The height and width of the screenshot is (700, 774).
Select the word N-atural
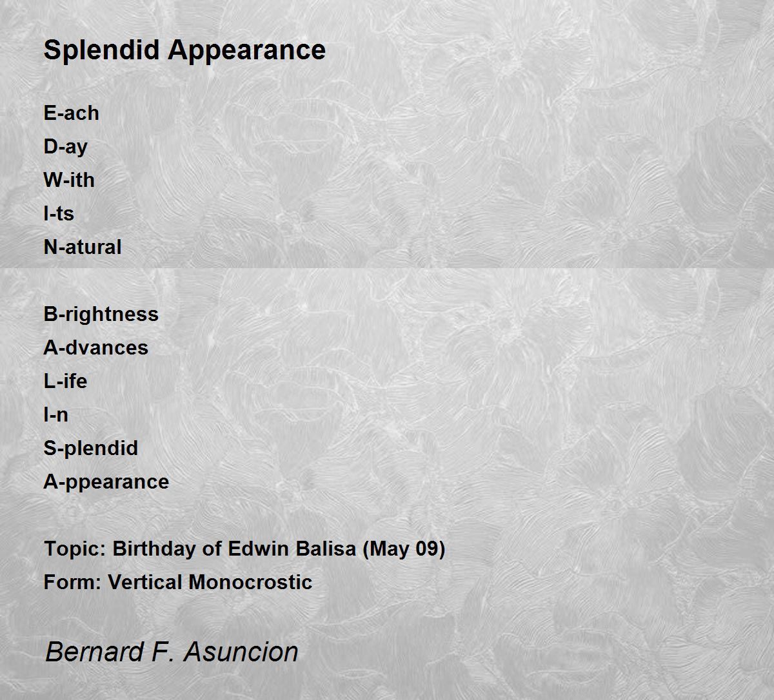[83, 247]
